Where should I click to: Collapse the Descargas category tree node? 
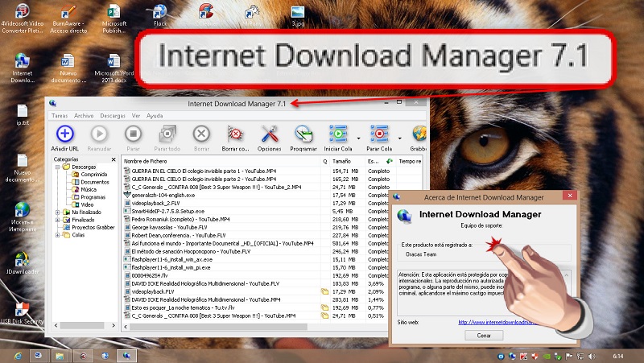58,167
